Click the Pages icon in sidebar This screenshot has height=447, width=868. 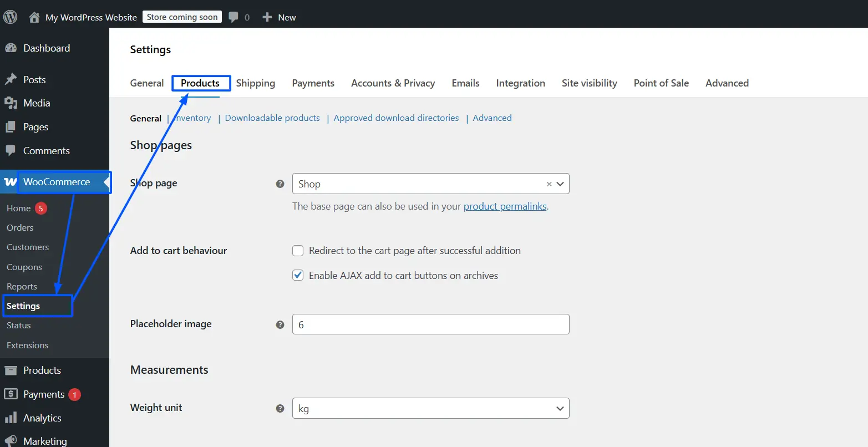pyautogui.click(x=11, y=127)
